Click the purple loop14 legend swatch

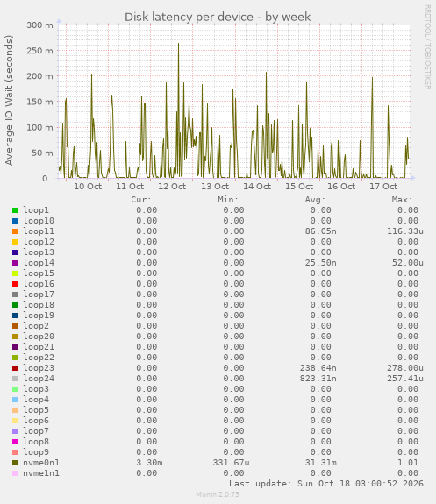pyautogui.click(x=15, y=263)
